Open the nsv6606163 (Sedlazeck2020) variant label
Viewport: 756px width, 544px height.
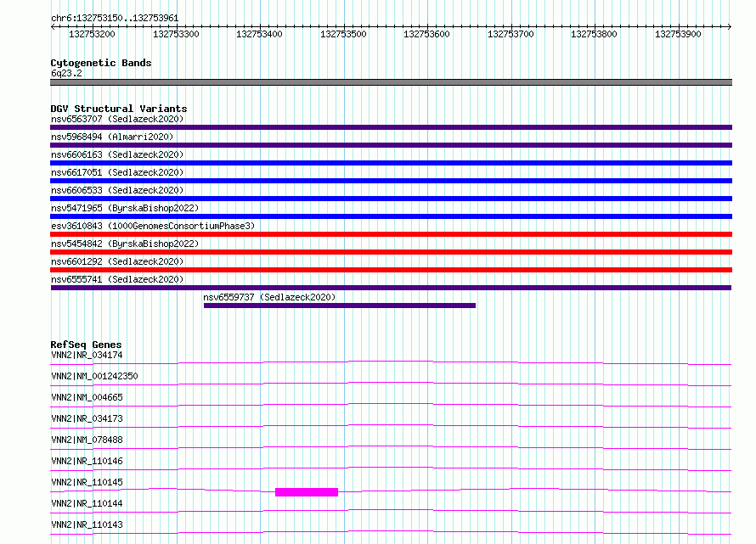point(117,154)
